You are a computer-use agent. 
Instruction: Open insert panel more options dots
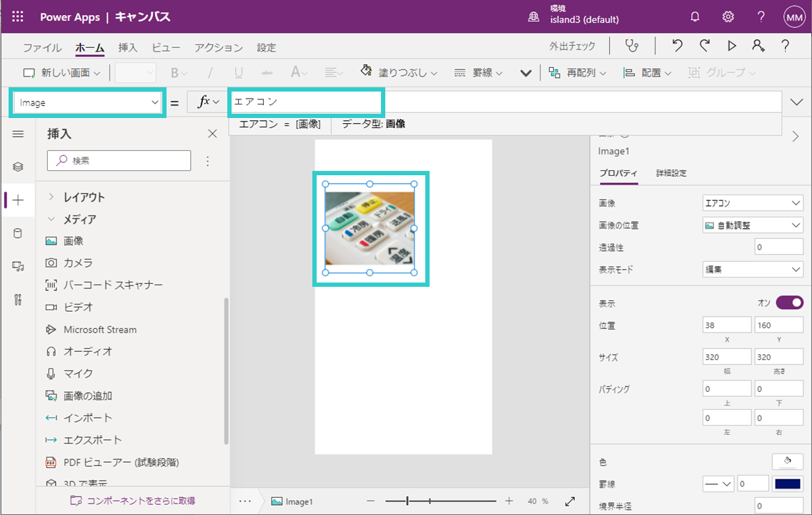point(208,161)
